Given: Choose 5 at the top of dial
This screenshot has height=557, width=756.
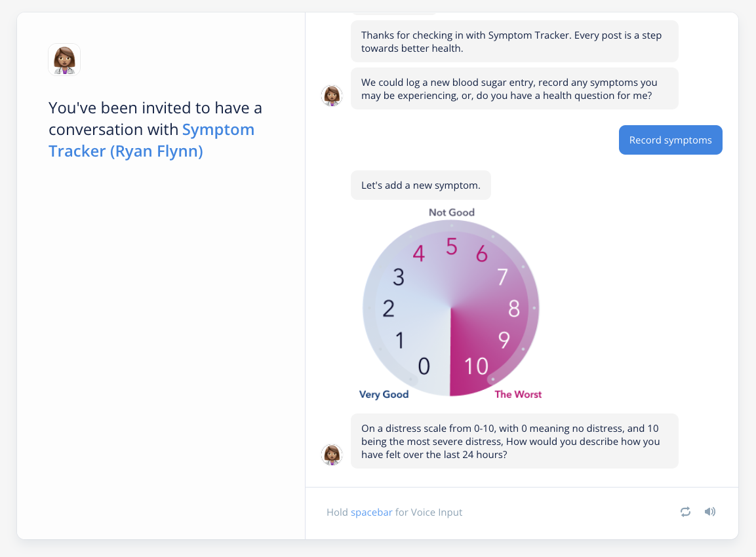Looking at the screenshot, I should [x=451, y=246].
